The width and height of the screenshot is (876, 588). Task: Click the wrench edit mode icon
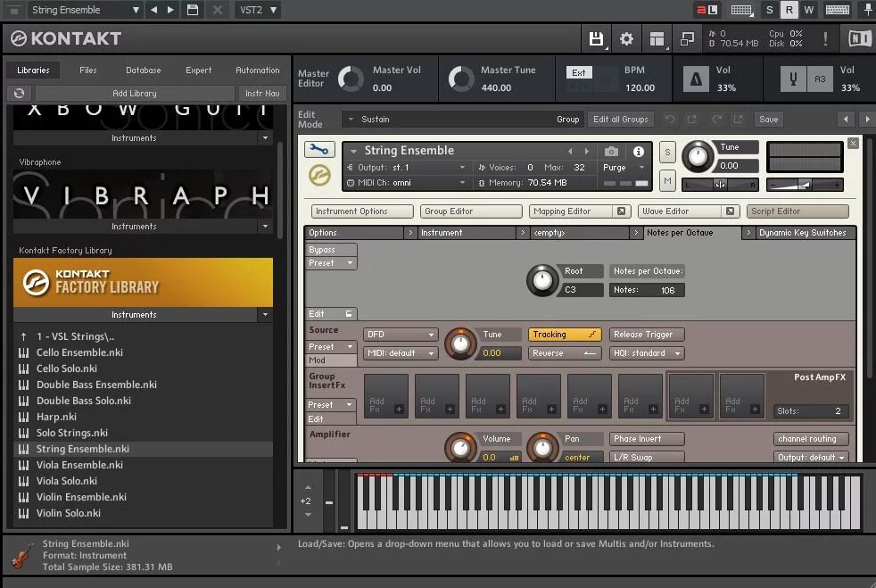[319, 149]
